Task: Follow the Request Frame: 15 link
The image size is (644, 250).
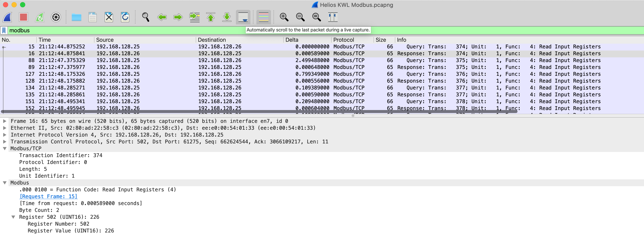Action: (x=49, y=196)
